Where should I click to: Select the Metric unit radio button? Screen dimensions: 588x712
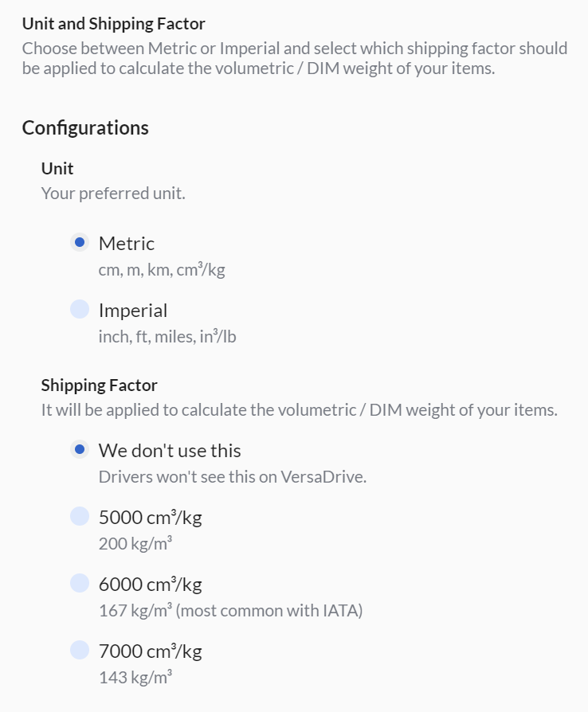(80, 243)
